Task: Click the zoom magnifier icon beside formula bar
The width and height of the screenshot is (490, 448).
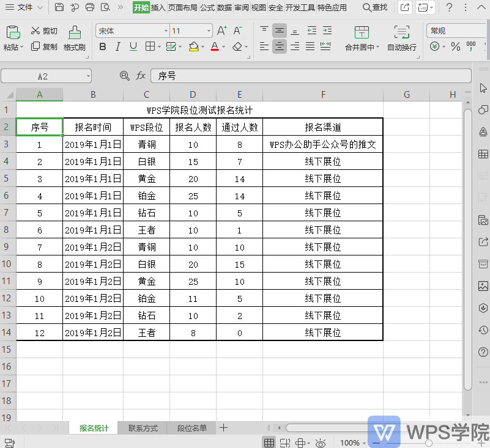Action: pyautogui.click(x=125, y=76)
